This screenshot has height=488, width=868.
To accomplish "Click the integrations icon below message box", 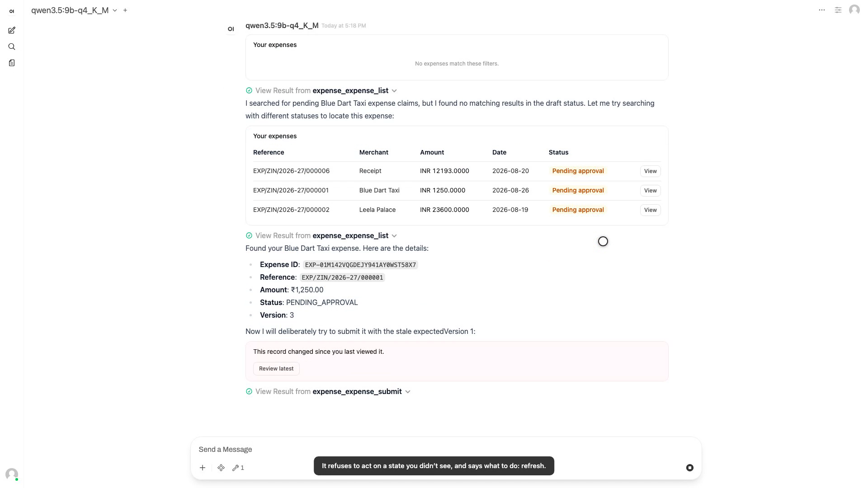I will click(x=221, y=468).
